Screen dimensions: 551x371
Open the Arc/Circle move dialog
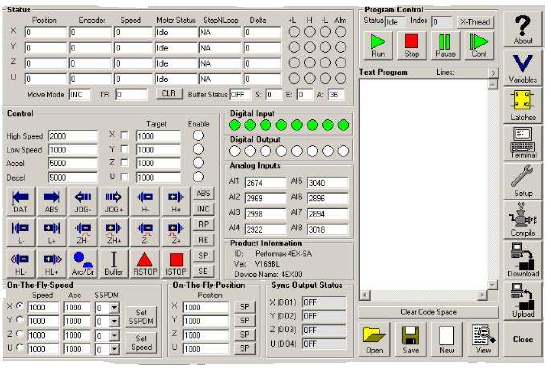click(83, 263)
